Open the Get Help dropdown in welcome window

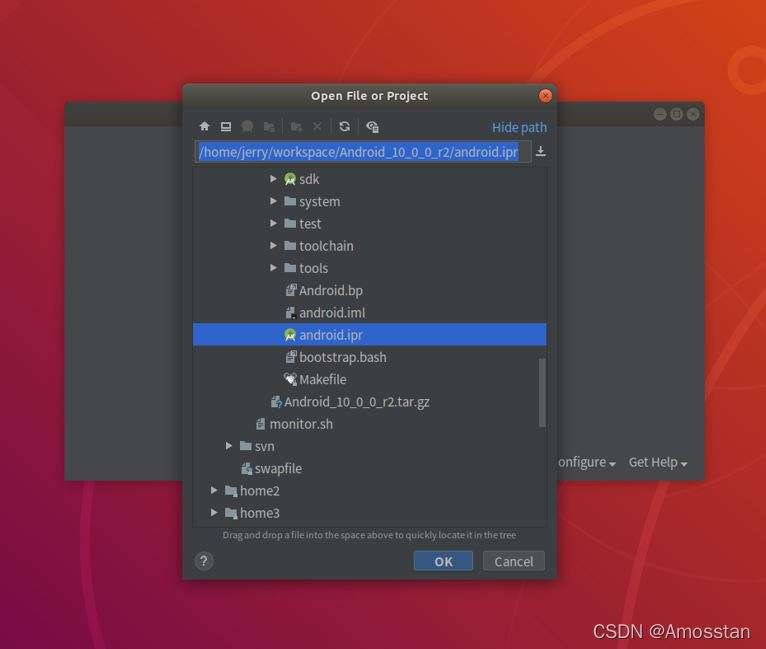tap(658, 462)
